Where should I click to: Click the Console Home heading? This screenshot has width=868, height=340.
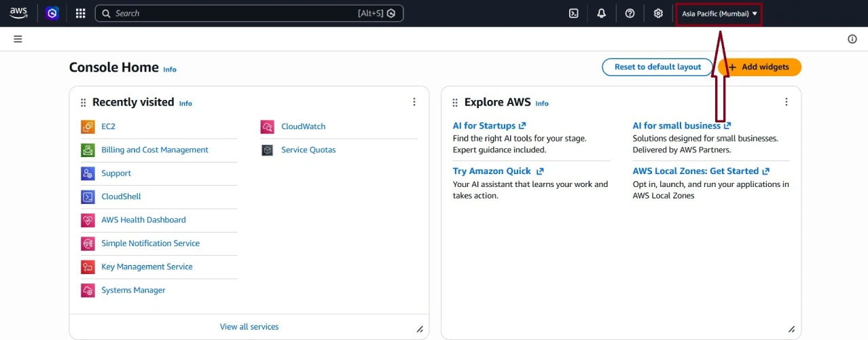113,67
